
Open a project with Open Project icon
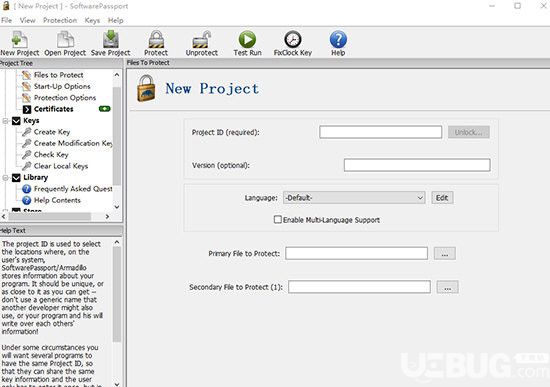[65, 39]
